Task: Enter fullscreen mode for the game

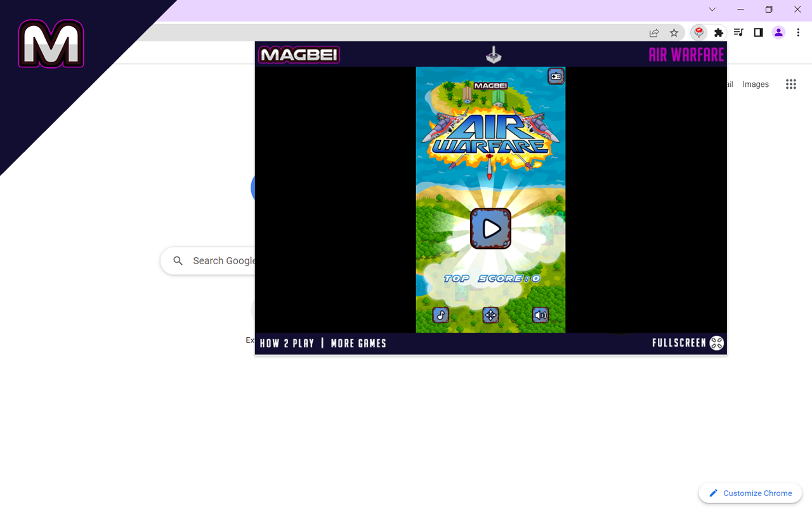Action: pos(688,343)
